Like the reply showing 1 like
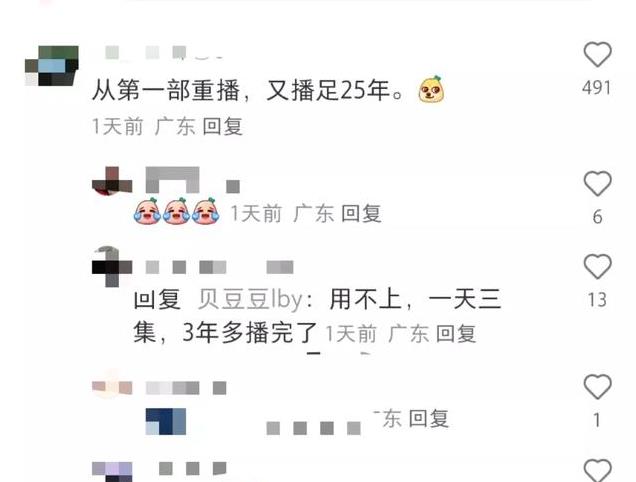Image resolution: width=636 pixels, height=482 pixels. click(x=597, y=387)
